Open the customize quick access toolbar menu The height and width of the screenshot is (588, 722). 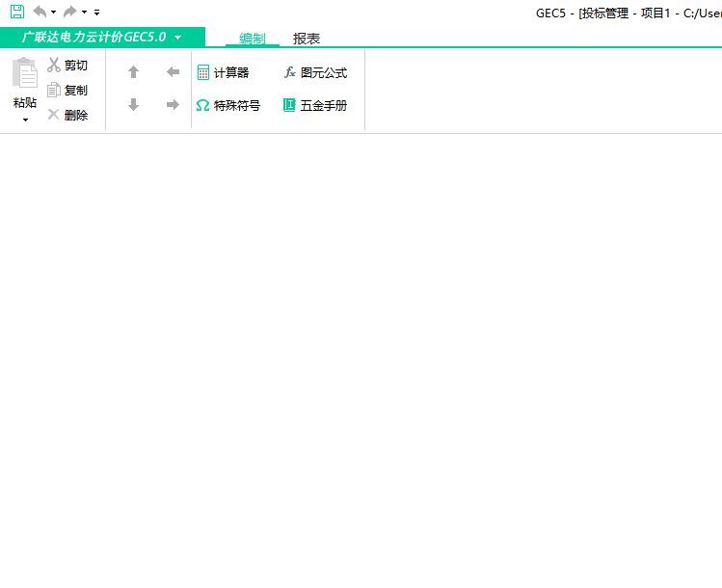[96, 13]
